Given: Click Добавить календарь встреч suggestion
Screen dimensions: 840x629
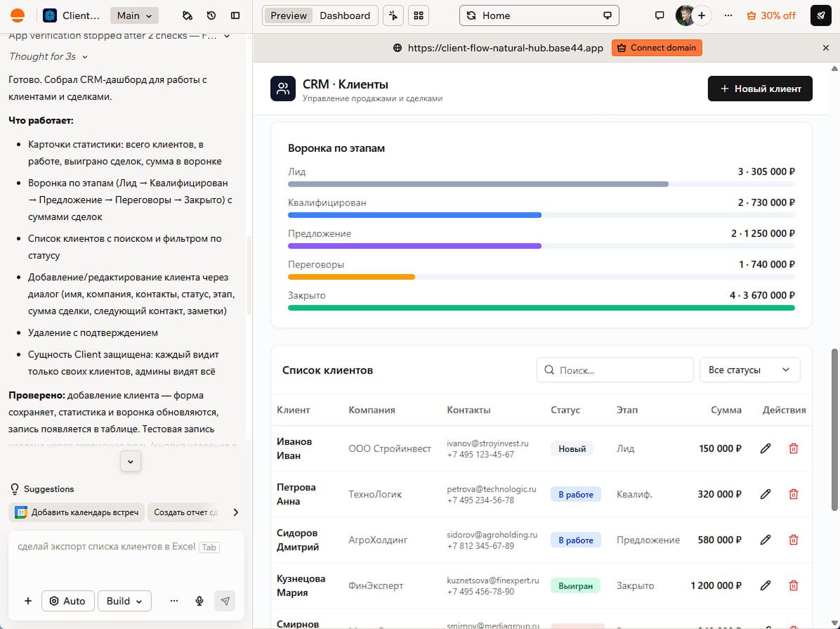Looking at the screenshot, I should (77, 512).
